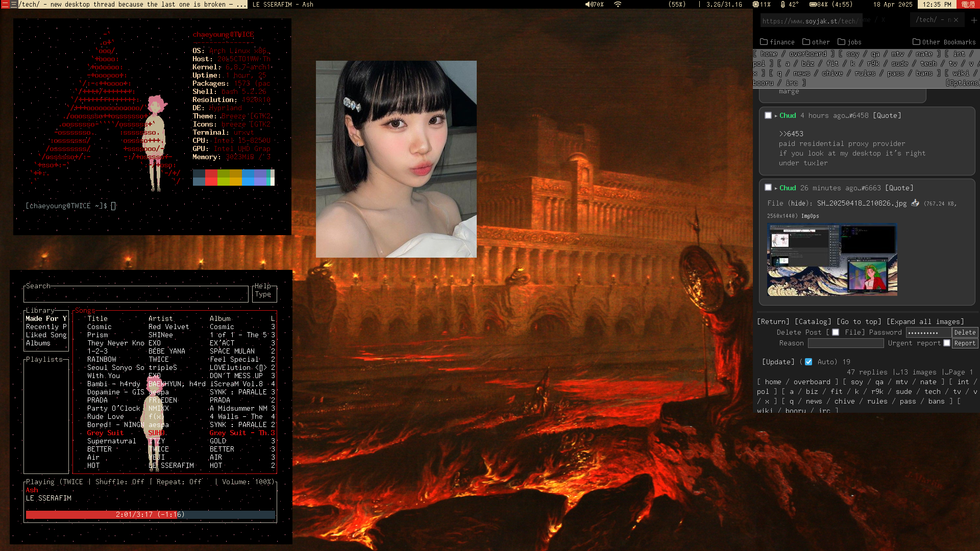This screenshot has height=551, width=980.
Task: Click the red color swatch in neofetch terminal
Action: coord(211,177)
